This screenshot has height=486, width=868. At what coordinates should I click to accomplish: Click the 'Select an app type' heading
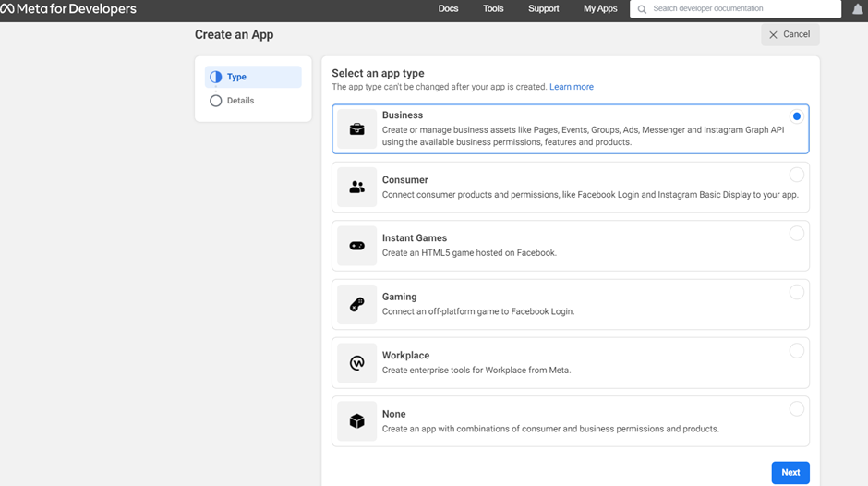click(x=378, y=73)
